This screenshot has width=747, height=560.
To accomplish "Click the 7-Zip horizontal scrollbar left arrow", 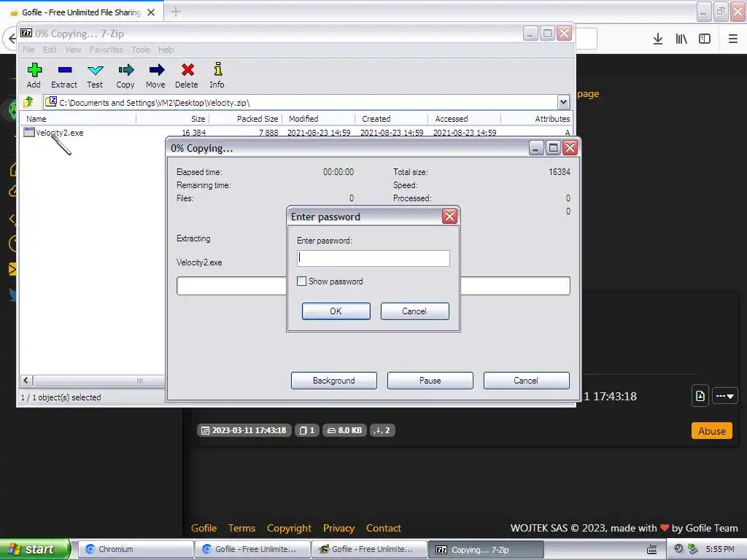I will click(x=27, y=380).
